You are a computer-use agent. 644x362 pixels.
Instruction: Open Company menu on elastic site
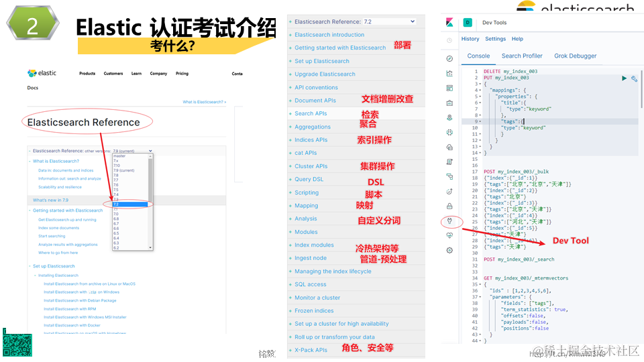(x=158, y=74)
